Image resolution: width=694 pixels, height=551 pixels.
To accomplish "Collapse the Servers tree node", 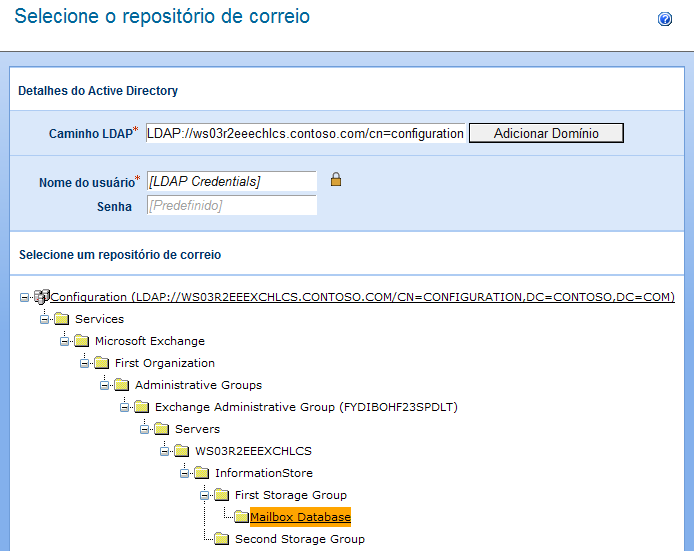I will pos(145,429).
